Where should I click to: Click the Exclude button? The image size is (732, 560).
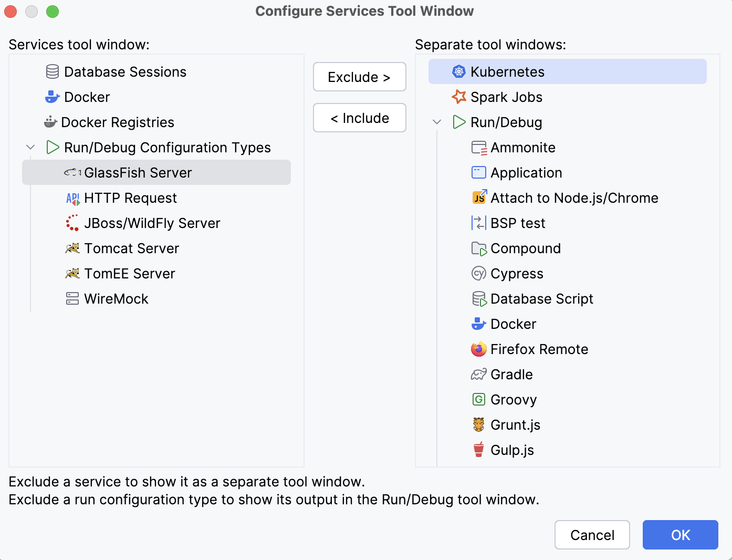[x=359, y=77]
